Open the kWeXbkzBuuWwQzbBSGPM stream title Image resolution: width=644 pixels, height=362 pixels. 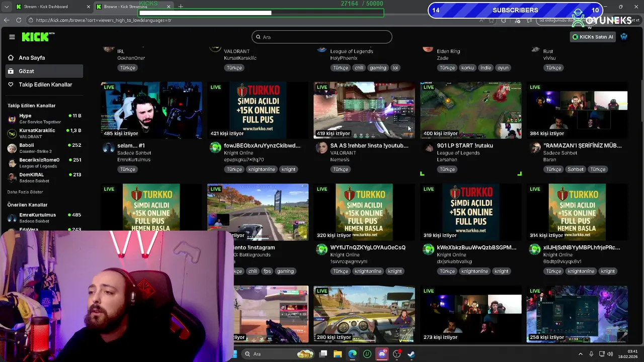(x=476, y=247)
